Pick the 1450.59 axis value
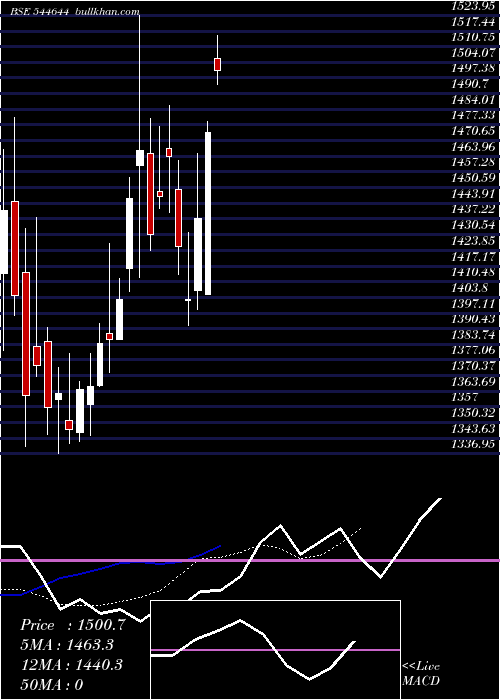Image resolution: width=500 pixels, height=700 pixels. [x=473, y=178]
